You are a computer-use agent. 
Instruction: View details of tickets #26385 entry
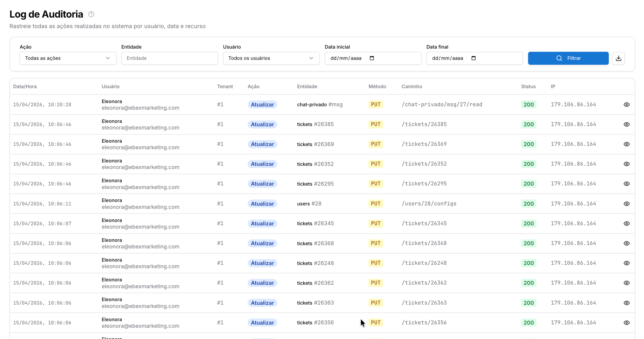[626, 124]
